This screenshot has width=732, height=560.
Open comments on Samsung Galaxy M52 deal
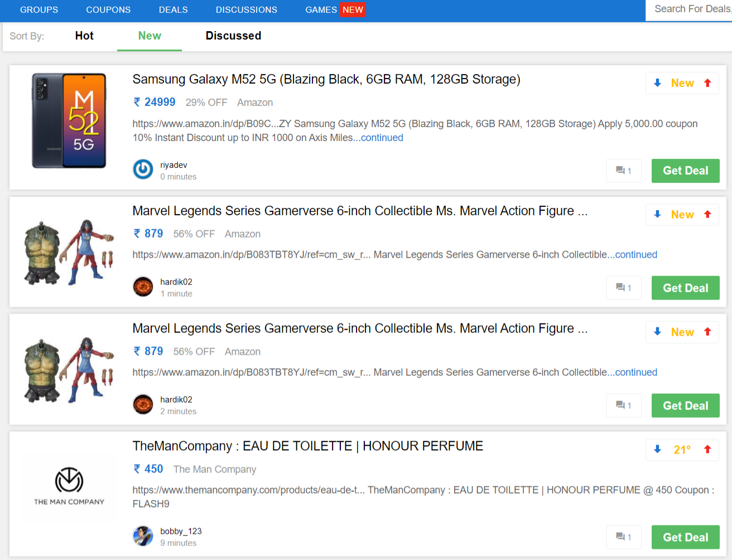click(624, 171)
